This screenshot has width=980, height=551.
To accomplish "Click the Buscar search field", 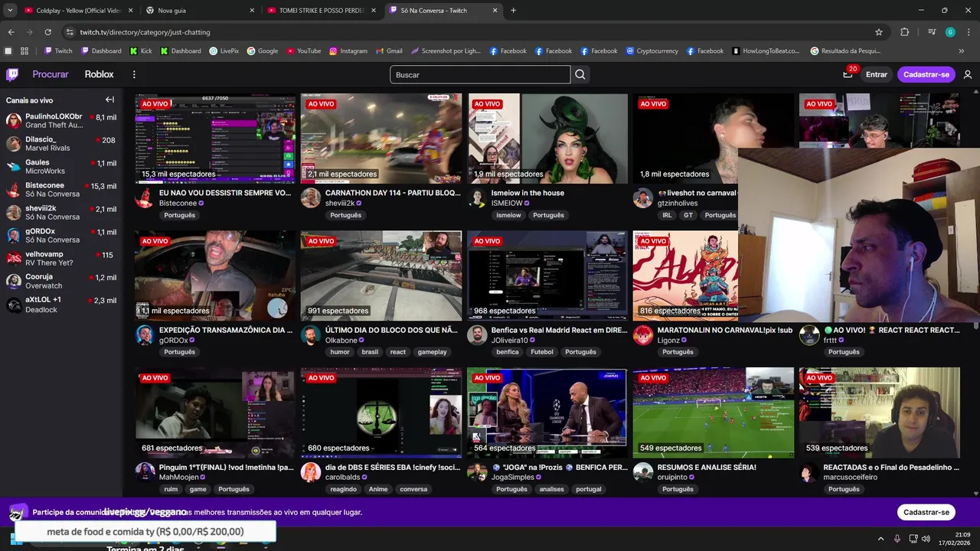I will tap(480, 74).
